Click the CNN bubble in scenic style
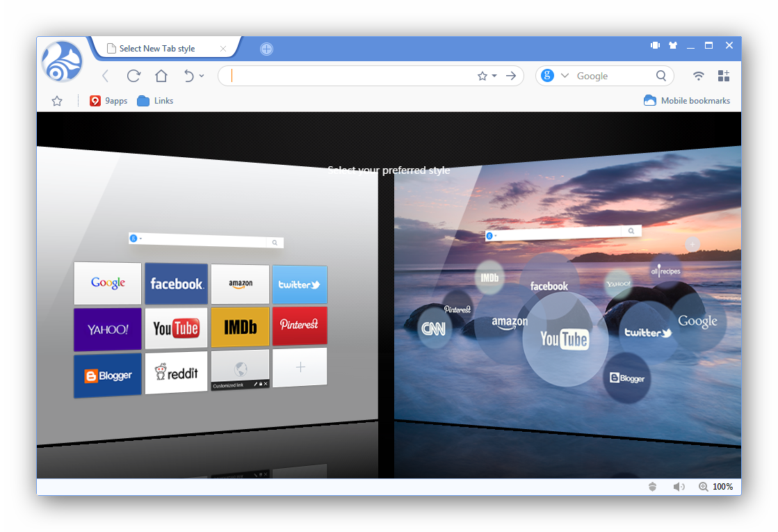The image size is (778, 532). (434, 328)
